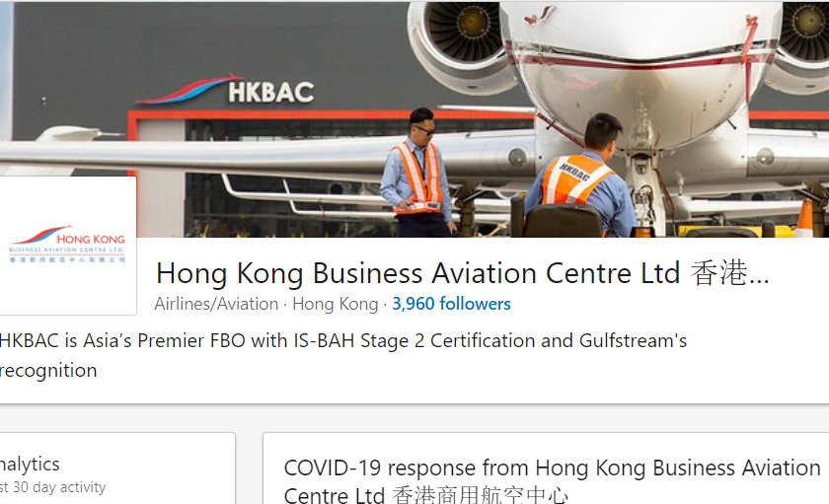Click the orange traffic cone in banner
Viewport: 829px width, 504px height.
tap(805, 218)
